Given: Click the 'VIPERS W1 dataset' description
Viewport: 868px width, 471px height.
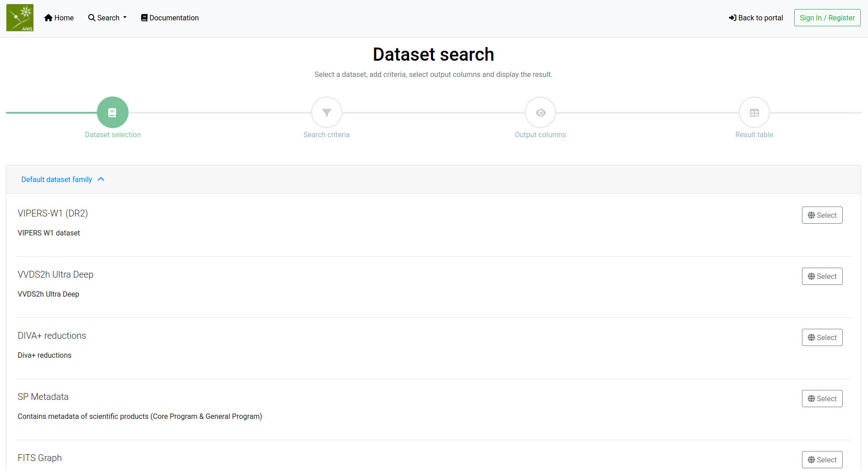Looking at the screenshot, I should tap(49, 233).
